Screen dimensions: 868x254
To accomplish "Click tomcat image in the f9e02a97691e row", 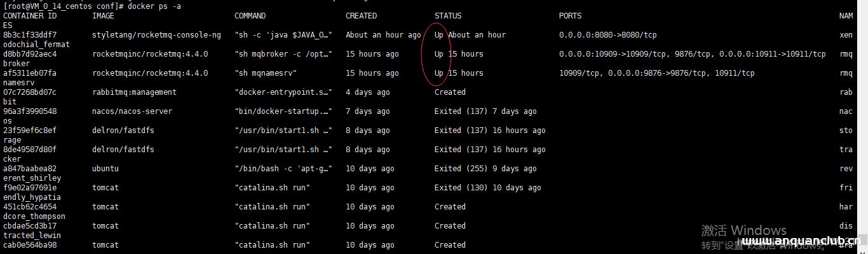I will click(105, 188).
